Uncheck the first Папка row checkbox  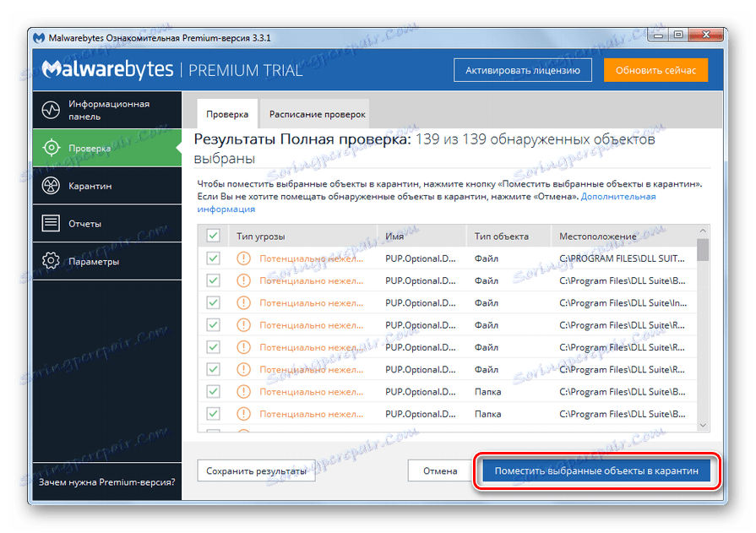pyautogui.click(x=213, y=391)
